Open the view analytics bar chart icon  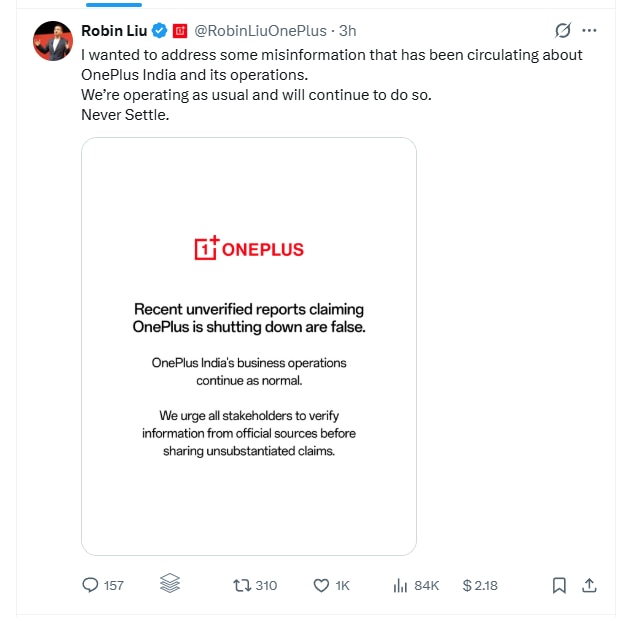[398, 585]
